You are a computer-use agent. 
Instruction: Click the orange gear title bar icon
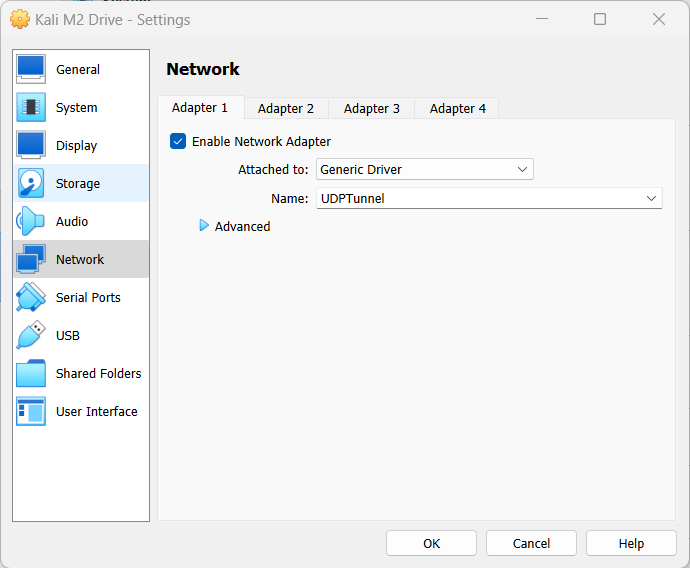[x=20, y=19]
